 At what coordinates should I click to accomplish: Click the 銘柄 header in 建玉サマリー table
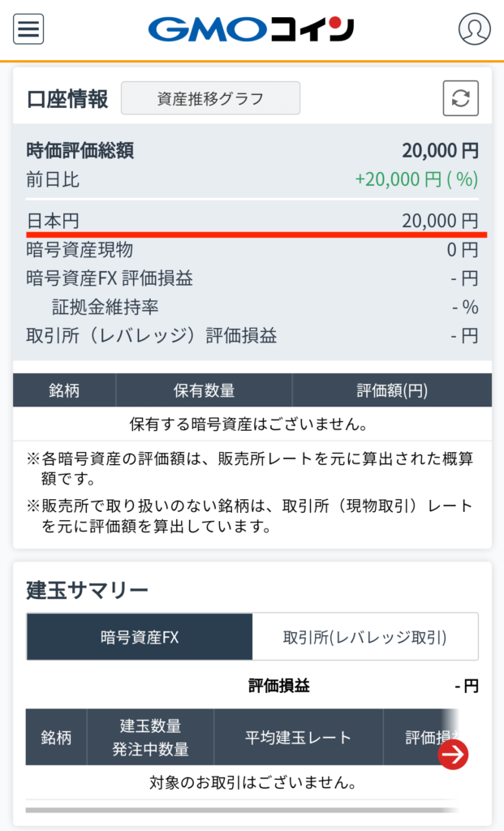pyautogui.click(x=56, y=738)
